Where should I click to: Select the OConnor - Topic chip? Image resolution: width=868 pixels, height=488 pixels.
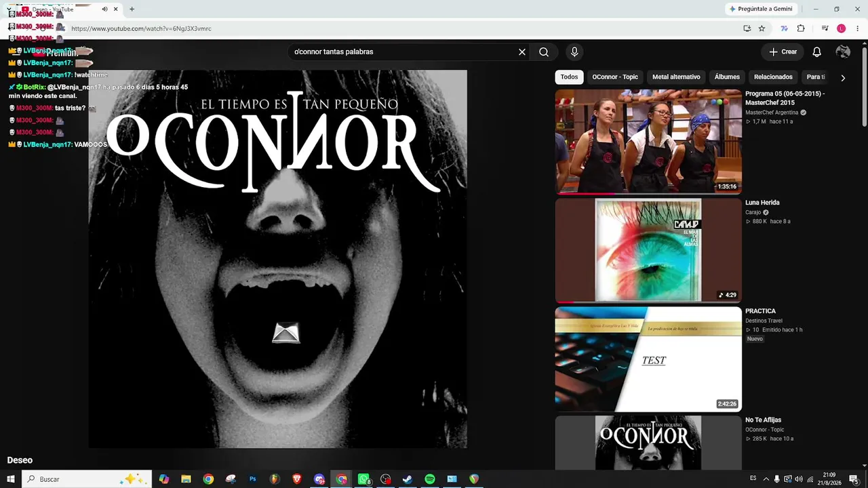(x=615, y=77)
